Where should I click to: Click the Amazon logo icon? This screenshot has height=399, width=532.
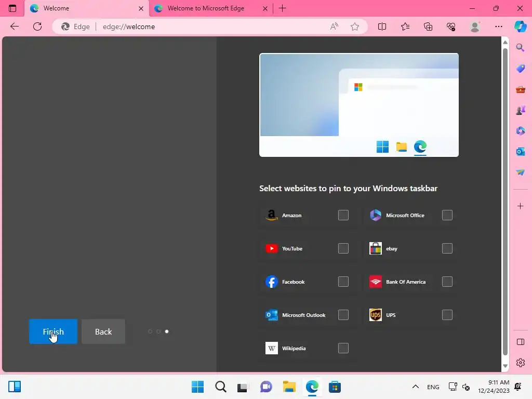click(x=271, y=215)
